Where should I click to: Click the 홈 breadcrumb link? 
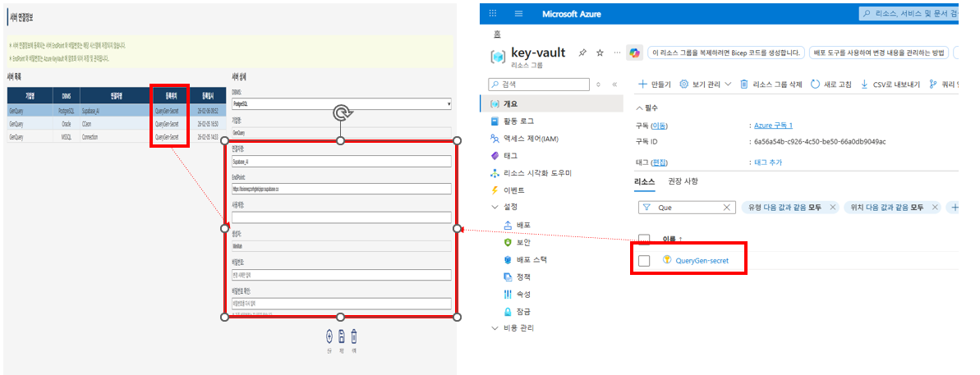tap(498, 34)
